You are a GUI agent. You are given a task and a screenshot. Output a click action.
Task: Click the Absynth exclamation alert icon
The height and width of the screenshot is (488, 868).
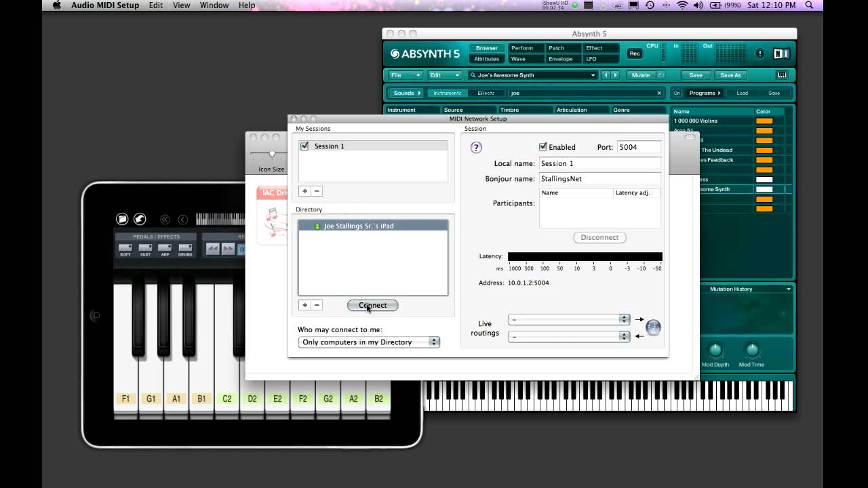760,54
